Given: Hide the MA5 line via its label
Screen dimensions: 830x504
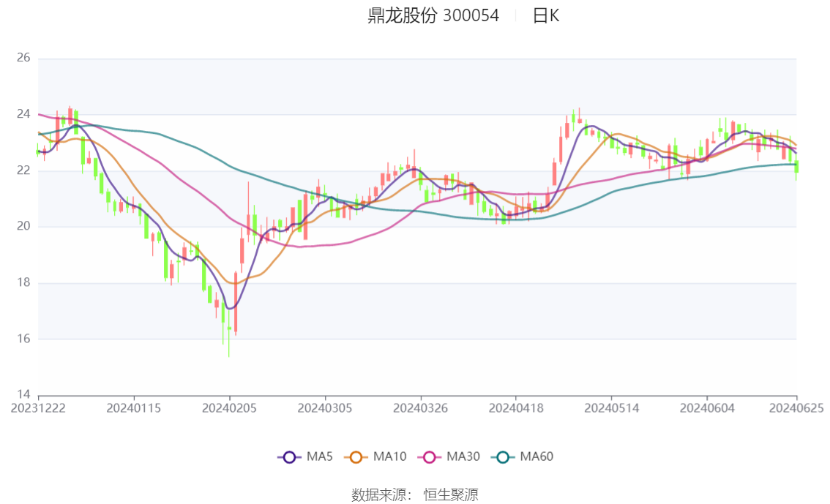Looking at the screenshot, I should tap(320, 456).
